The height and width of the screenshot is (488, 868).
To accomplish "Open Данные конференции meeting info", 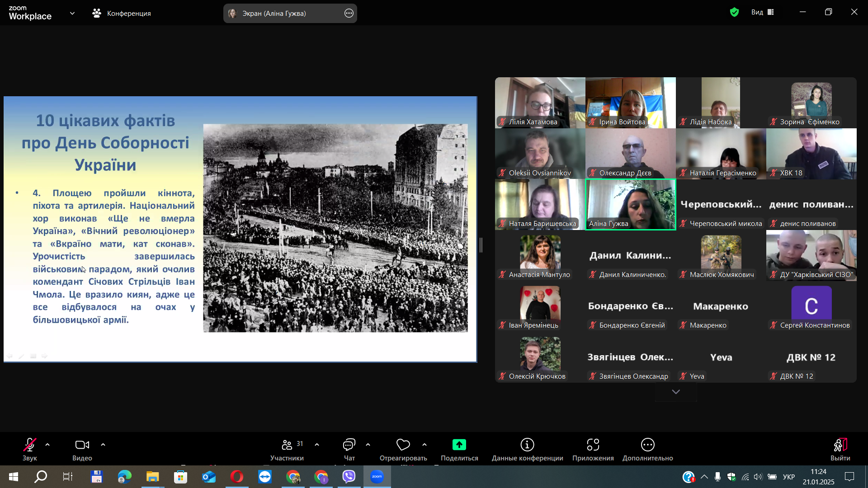I will click(527, 450).
